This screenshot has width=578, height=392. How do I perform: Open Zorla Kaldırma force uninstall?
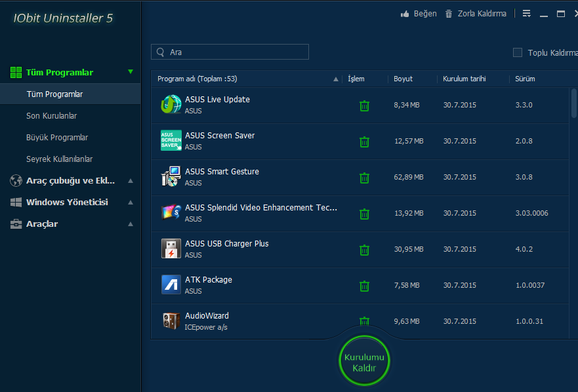(x=476, y=14)
